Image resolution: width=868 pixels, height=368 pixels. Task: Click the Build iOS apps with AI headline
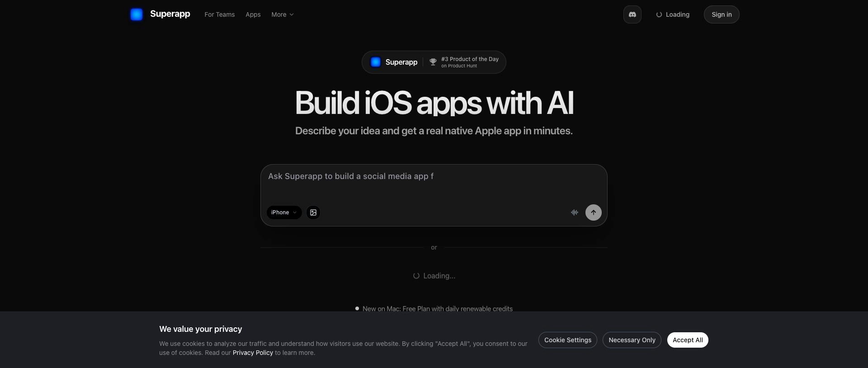tap(434, 103)
